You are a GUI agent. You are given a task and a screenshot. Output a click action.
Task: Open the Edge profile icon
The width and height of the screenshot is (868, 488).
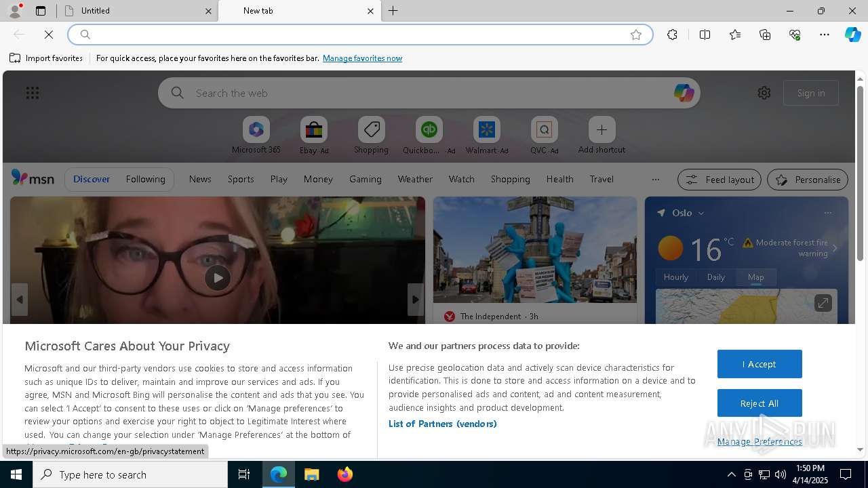tap(14, 10)
